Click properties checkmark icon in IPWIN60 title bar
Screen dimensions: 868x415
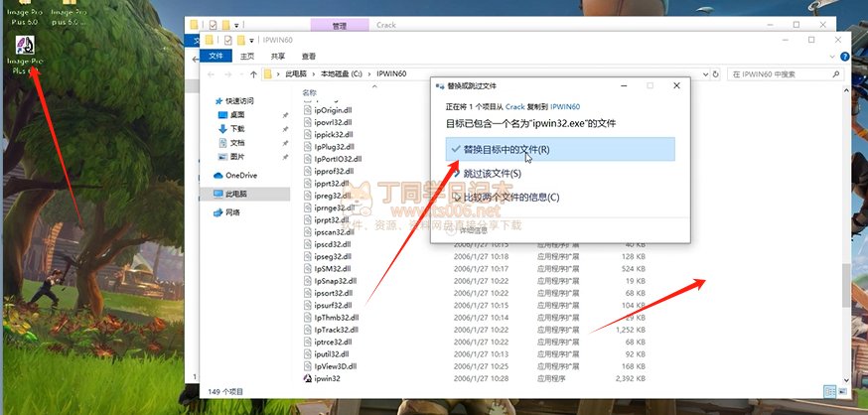tap(228, 40)
